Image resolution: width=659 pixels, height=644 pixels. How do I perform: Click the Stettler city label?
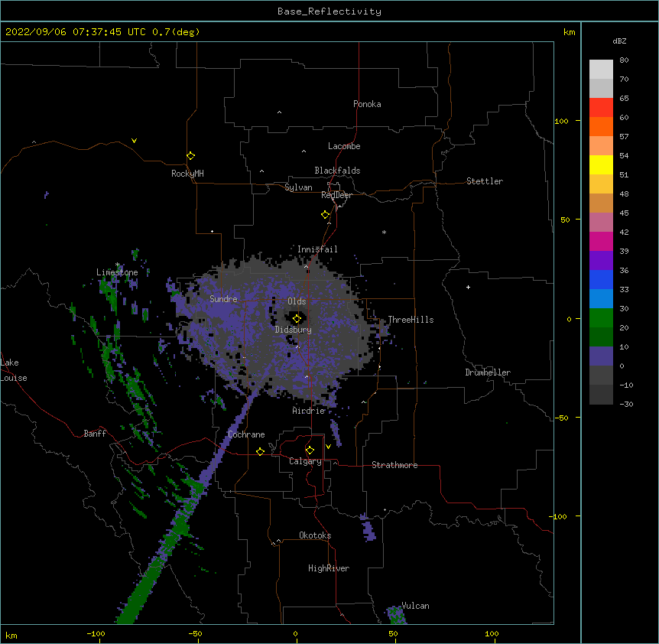[x=485, y=181]
